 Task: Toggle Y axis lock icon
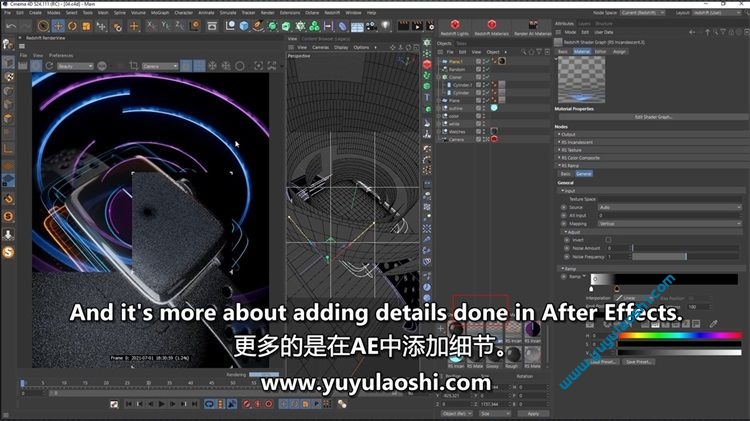pos(165,26)
